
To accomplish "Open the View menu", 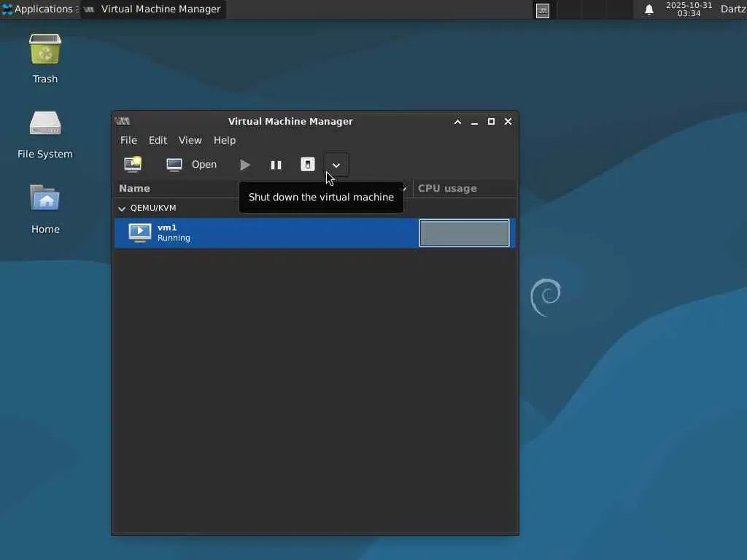I will click(190, 140).
